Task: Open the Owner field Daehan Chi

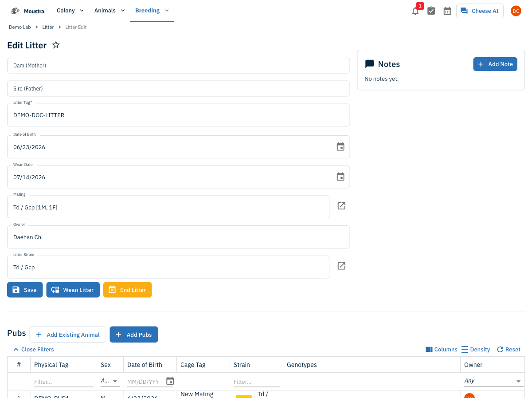Action: 178,237
